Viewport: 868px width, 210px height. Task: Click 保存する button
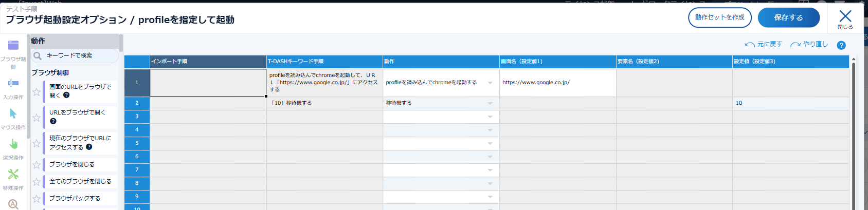(x=789, y=17)
